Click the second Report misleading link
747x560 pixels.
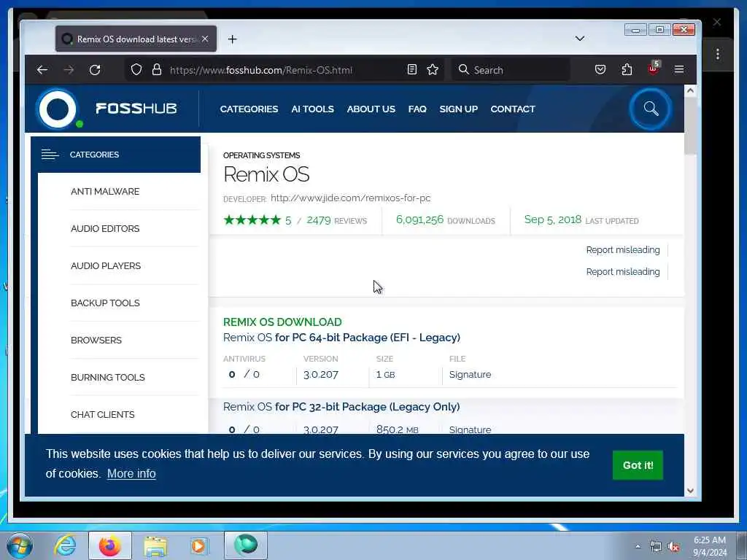click(623, 272)
